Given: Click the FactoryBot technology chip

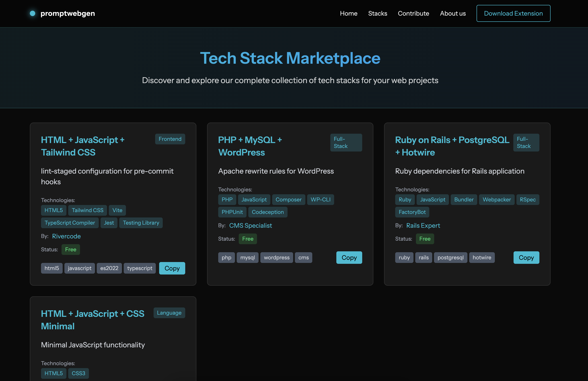Looking at the screenshot, I should (412, 212).
